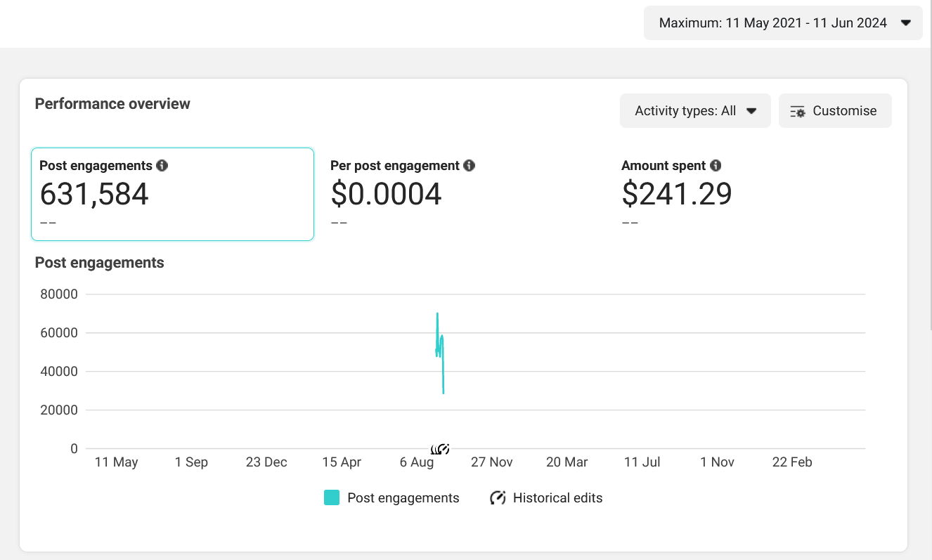Click the Historical edits gauge icon in legend

[498, 498]
